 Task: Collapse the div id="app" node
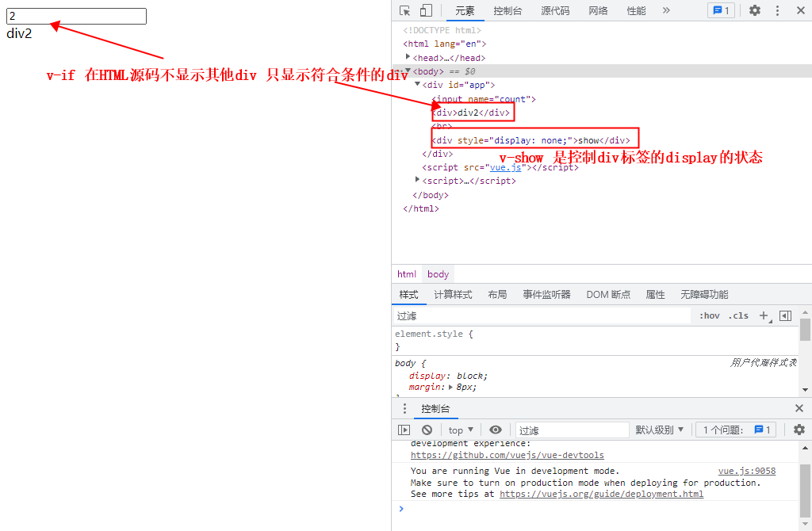pos(417,84)
